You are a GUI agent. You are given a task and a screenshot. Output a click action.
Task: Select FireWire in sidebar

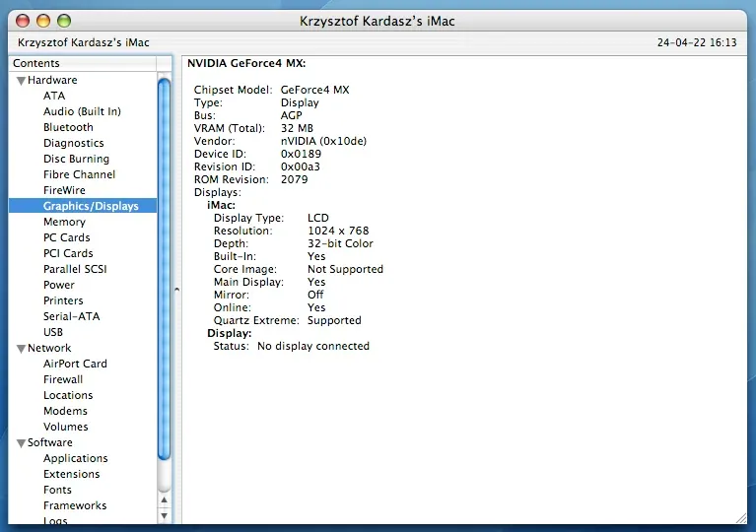pyautogui.click(x=64, y=190)
